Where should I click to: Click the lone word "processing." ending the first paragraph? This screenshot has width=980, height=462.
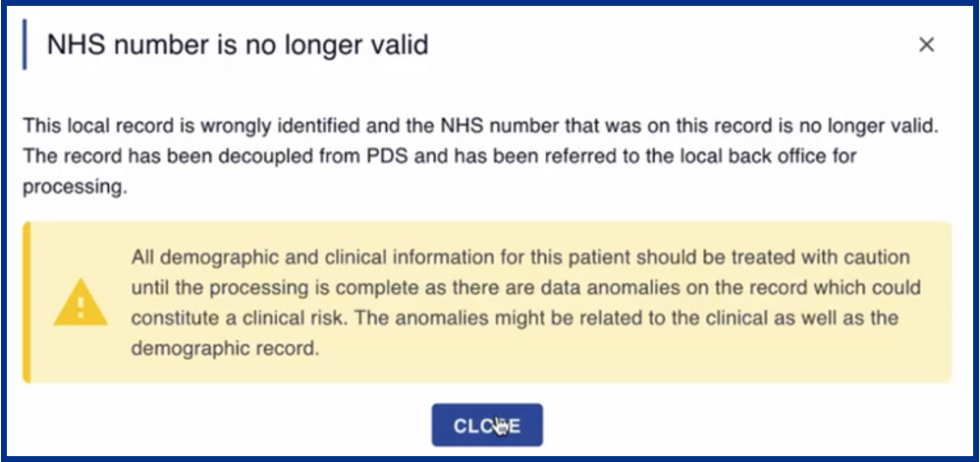(75, 187)
